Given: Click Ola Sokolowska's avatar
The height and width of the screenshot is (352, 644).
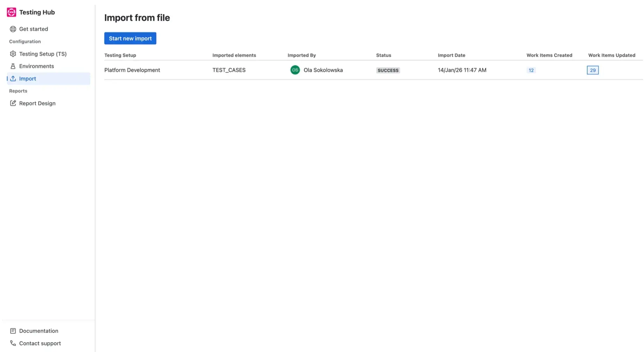Looking at the screenshot, I should (295, 70).
